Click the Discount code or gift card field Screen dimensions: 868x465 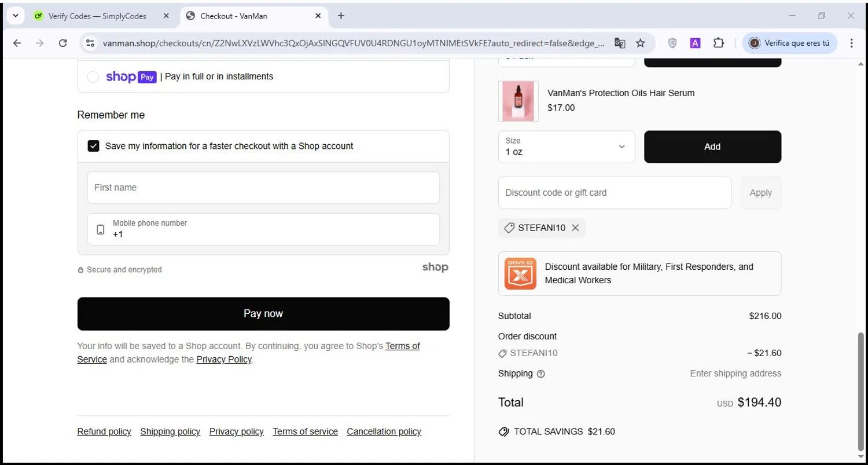tap(615, 193)
